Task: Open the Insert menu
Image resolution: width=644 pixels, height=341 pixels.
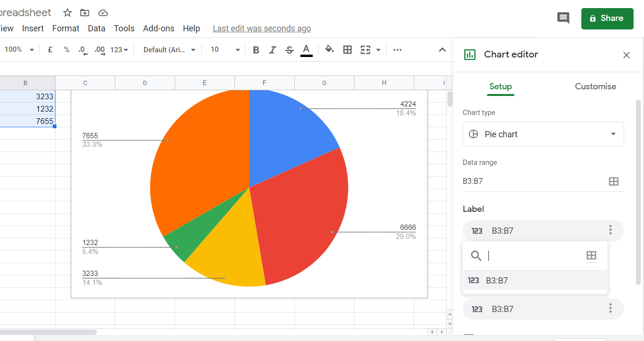Action: (x=33, y=28)
